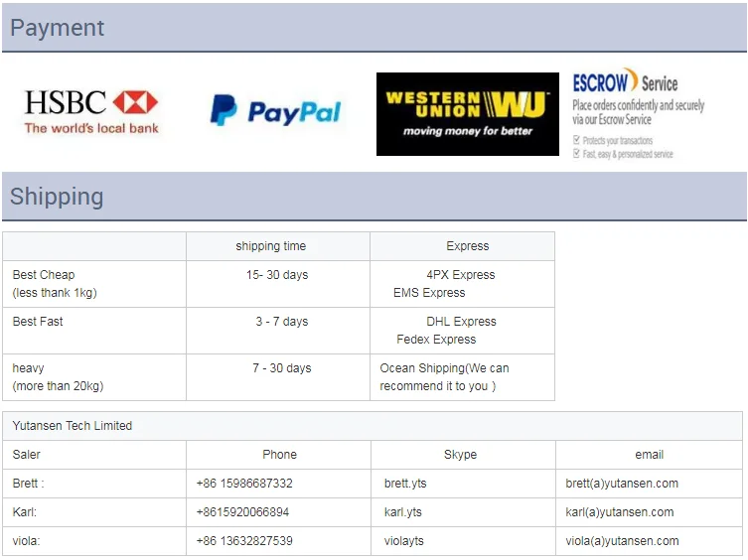Click the 'Yutansen Tech Limited' heading

pyautogui.click(x=73, y=426)
